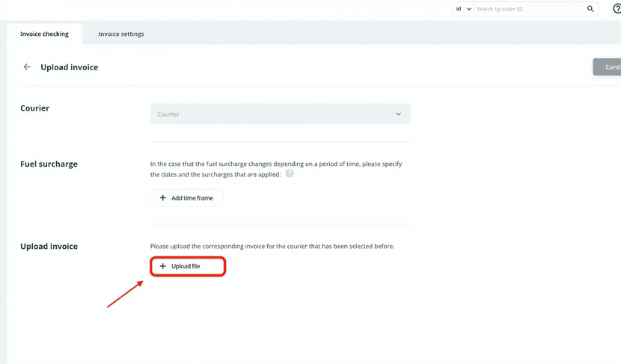Open the Courier selection combo box

280,114
